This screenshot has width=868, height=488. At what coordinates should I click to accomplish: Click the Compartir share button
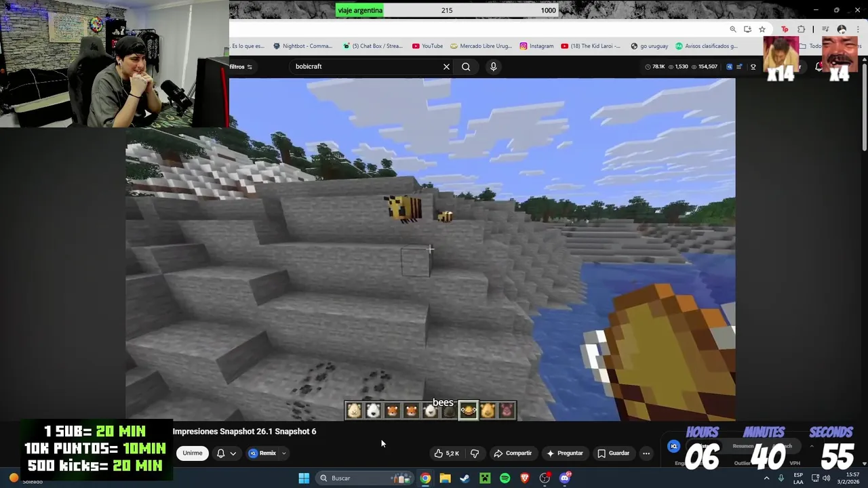[x=513, y=453]
